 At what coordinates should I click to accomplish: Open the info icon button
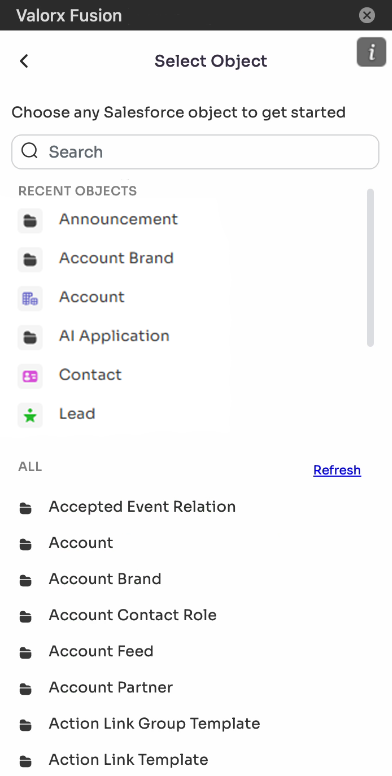(x=371, y=51)
